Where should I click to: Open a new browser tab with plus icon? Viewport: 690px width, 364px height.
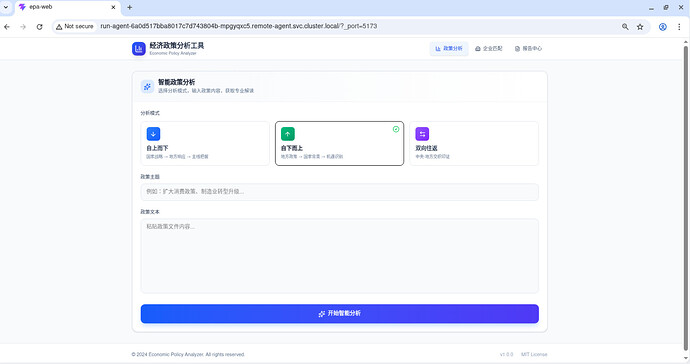(129, 7)
